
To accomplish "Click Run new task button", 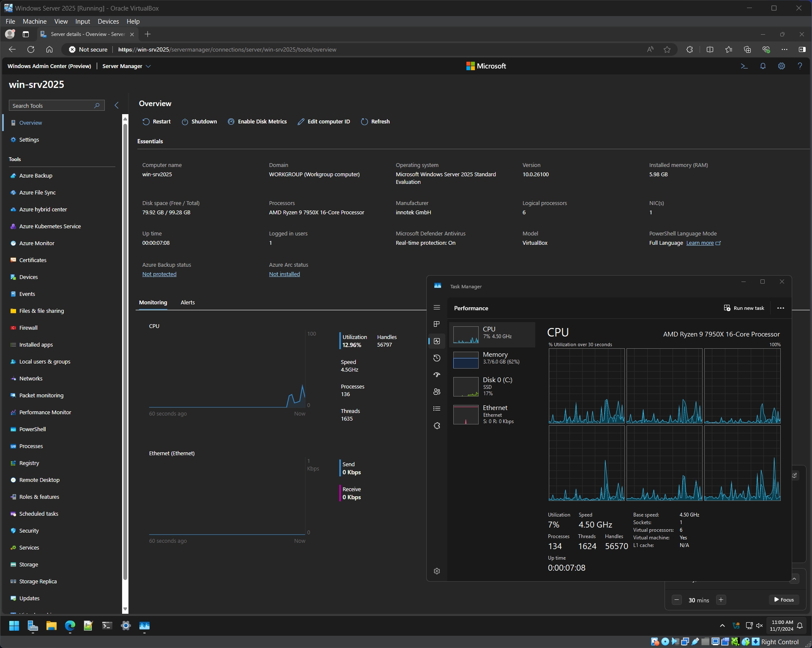I will pyautogui.click(x=744, y=308).
